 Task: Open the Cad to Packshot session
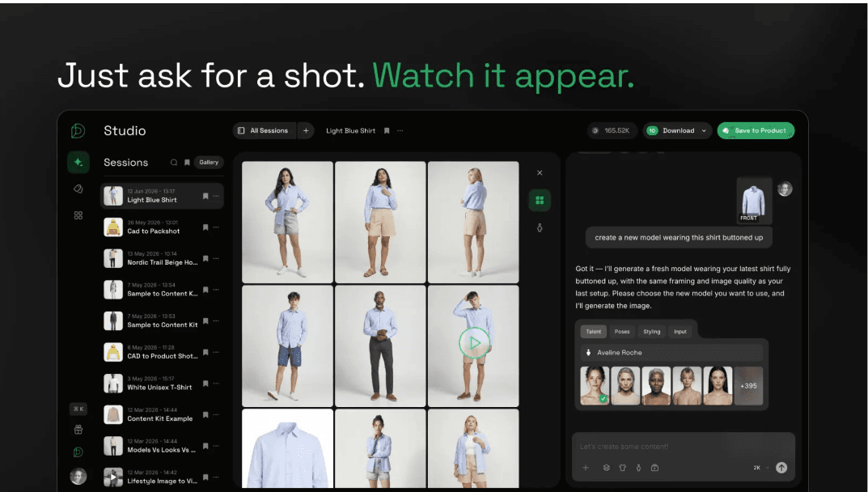162,227
